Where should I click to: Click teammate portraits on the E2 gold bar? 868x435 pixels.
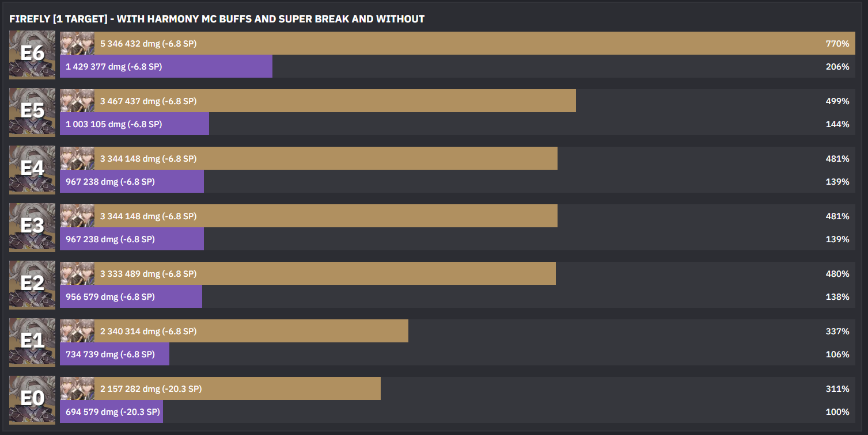click(77, 273)
